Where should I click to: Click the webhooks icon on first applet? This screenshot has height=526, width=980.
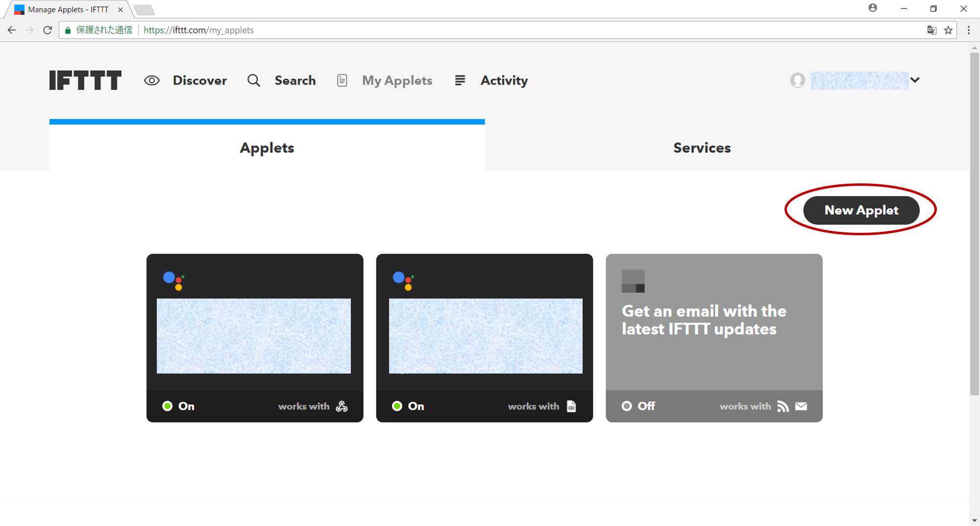(x=342, y=406)
